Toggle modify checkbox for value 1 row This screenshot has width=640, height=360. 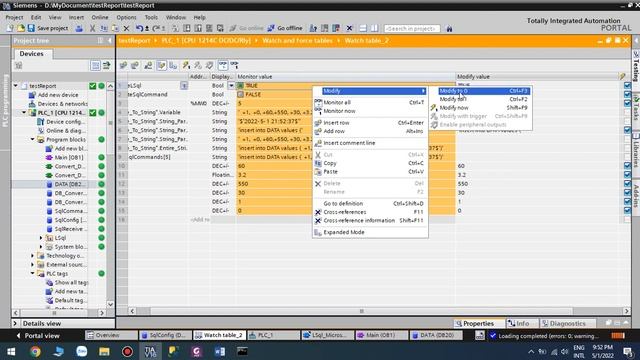tap(627, 202)
